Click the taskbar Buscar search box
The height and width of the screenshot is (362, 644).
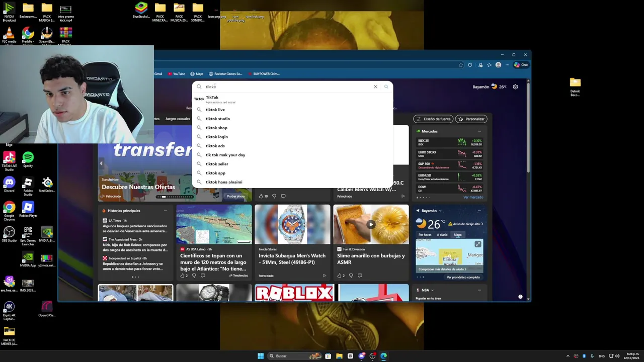coord(295,356)
